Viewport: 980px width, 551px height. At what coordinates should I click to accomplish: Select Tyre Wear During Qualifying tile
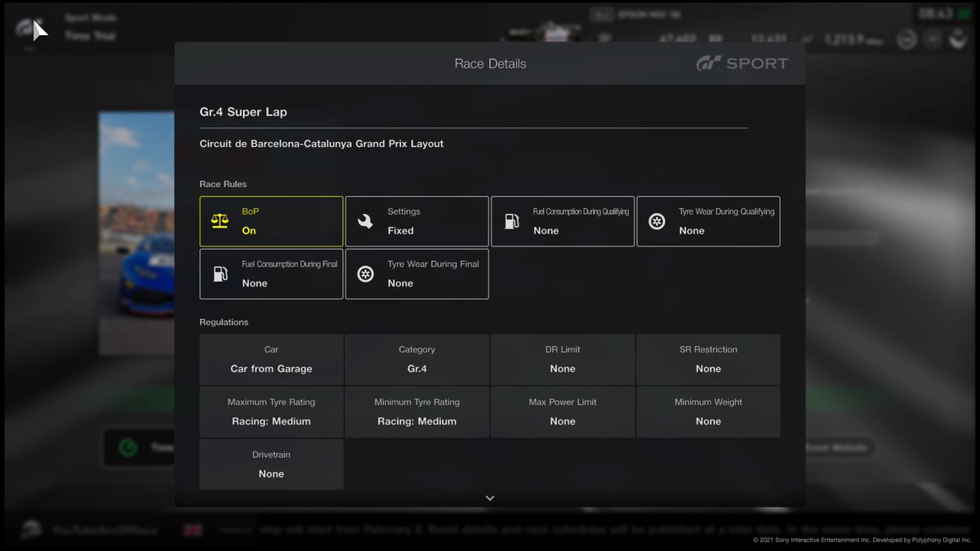pos(708,221)
